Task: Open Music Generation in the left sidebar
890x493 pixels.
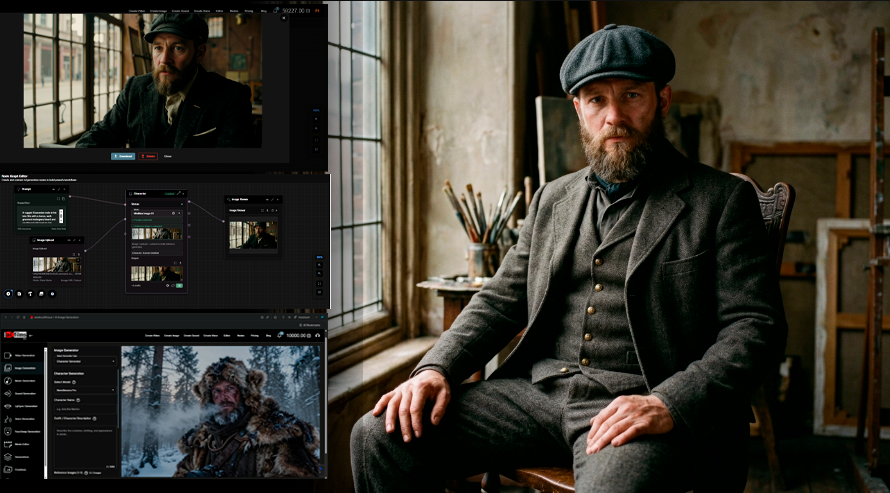Action: (23, 381)
